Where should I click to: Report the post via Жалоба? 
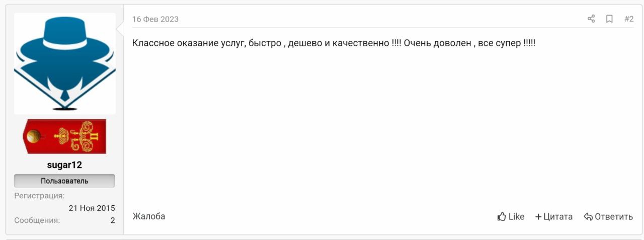pos(149,216)
